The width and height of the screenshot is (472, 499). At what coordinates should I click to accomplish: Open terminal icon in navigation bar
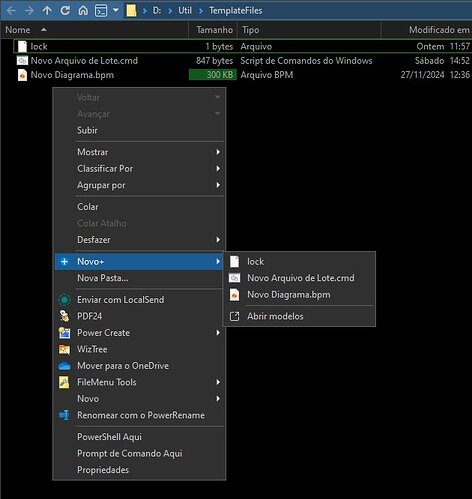pos(101,11)
